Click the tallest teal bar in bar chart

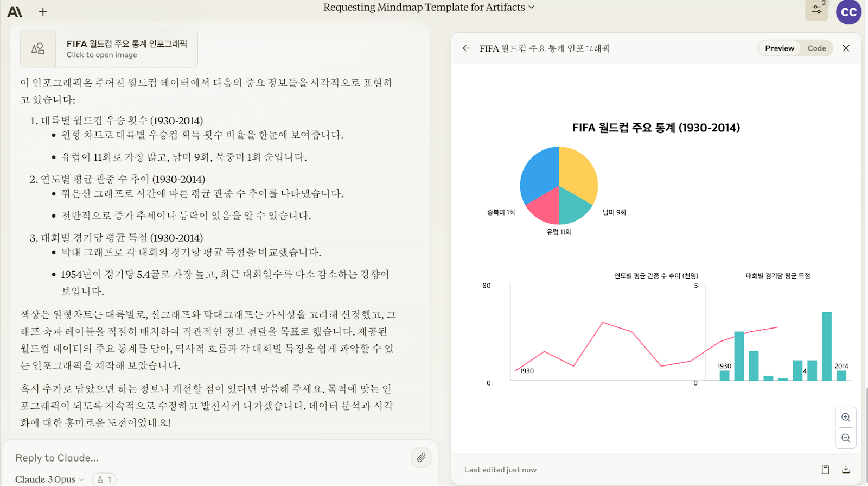827,346
